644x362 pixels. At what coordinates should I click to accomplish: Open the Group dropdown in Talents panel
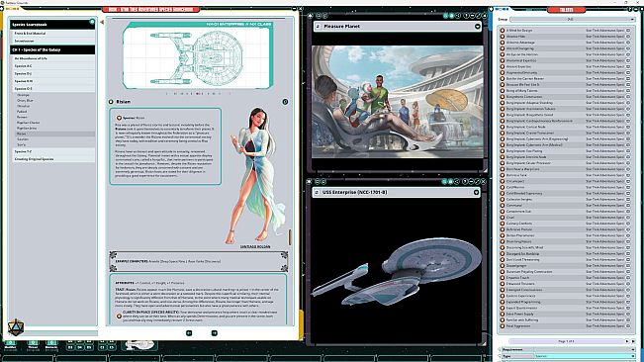[572, 20]
